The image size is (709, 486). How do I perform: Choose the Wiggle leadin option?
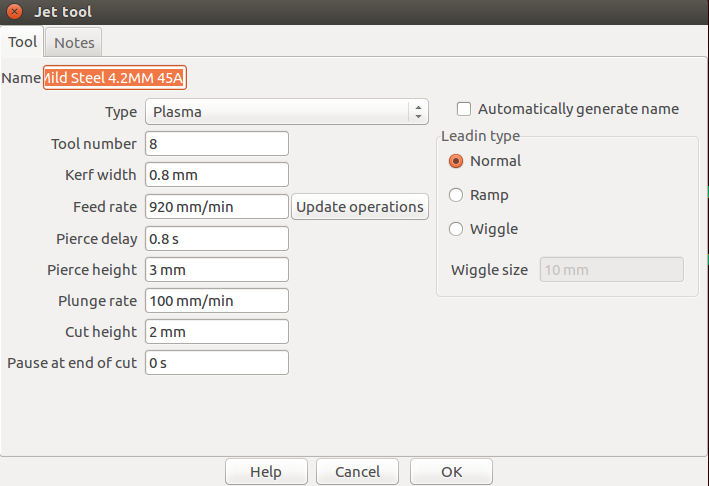(x=456, y=229)
